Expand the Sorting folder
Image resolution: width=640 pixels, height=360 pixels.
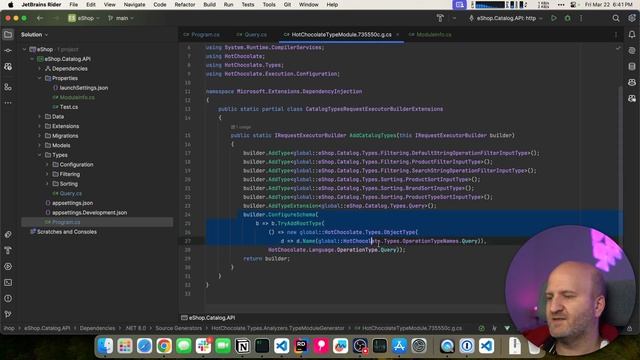coord(47,184)
